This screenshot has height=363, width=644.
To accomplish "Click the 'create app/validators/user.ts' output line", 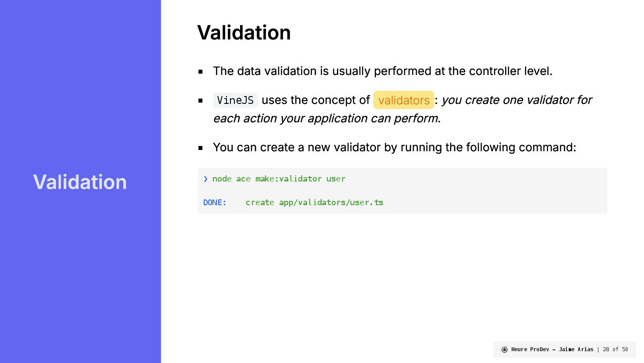I will tap(314, 203).
